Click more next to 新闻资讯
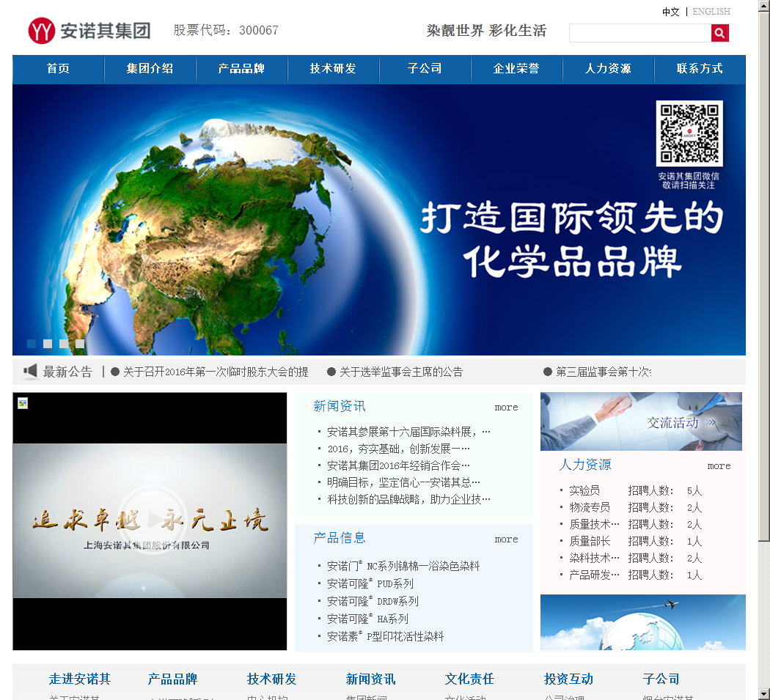This screenshot has width=770, height=700. click(506, 408)
